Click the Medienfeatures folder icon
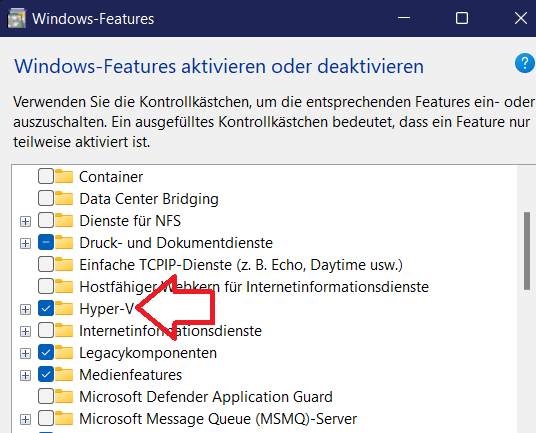The height and width of the screenshot is (433, 536). [64, 374]
